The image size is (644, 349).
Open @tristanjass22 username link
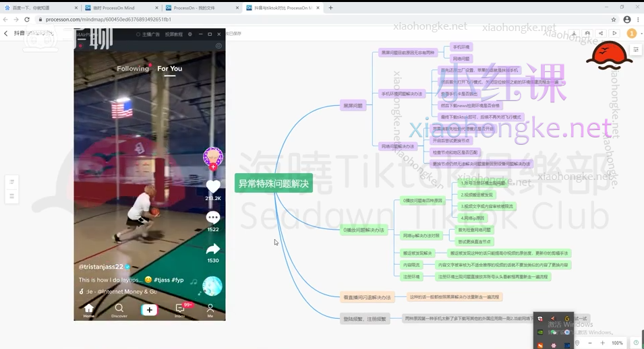pyautogui.click(x=101, y=267)
